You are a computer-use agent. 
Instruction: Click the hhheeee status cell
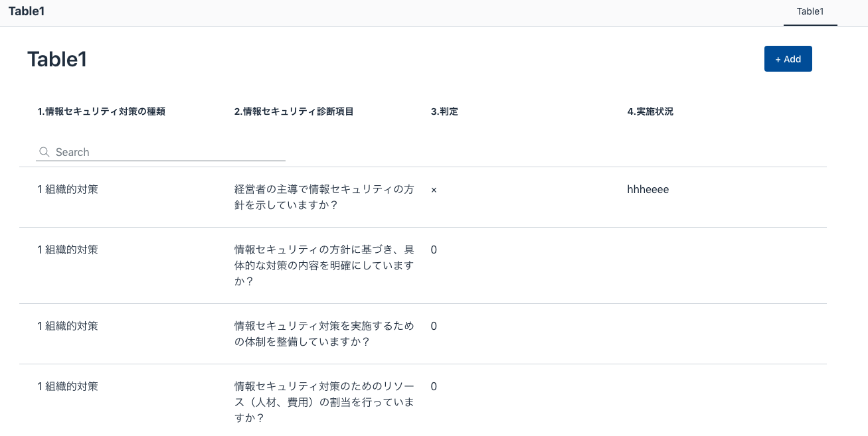pyautogui.click(x=648, y=190)
